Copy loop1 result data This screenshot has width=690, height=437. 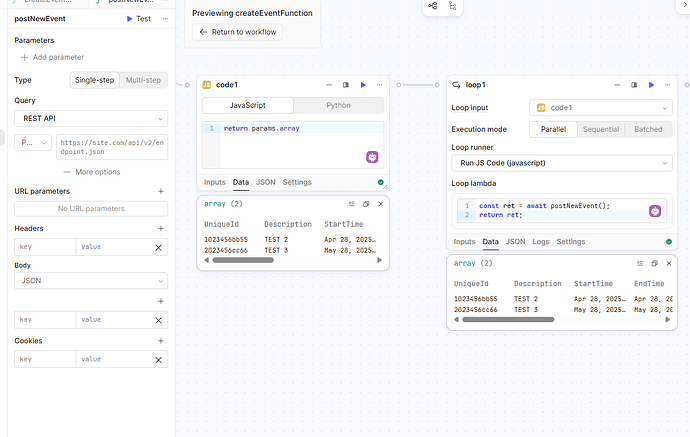tap(654, 263)
